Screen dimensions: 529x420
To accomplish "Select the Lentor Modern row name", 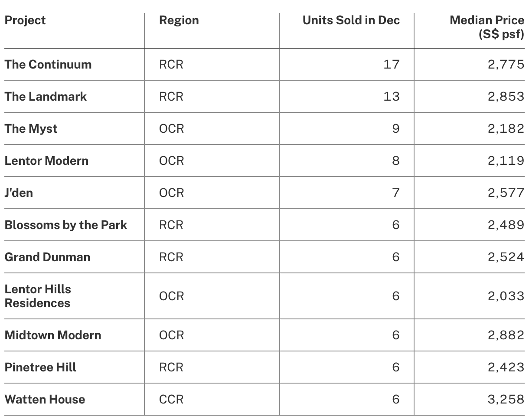I will [x=46, y=161].
